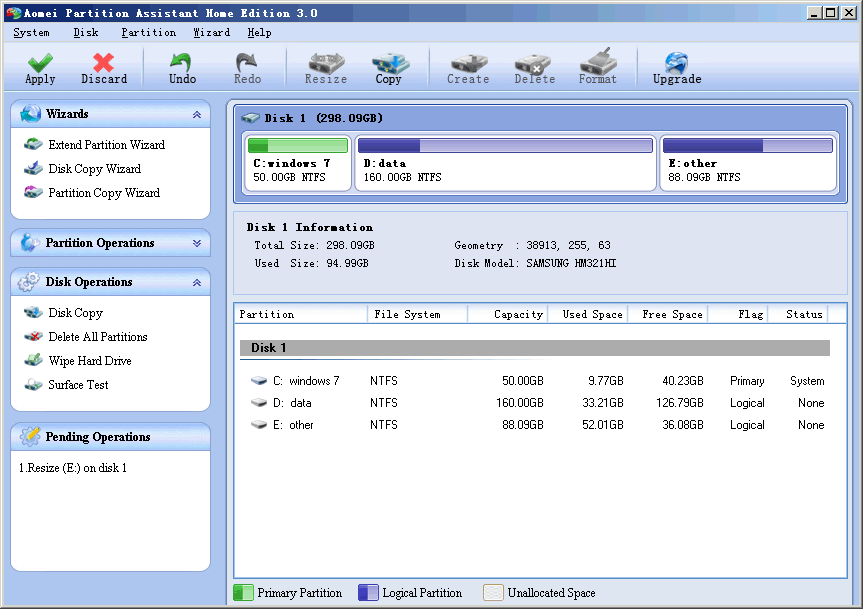This screenshot has width=863, height=609.
Task: Click the Primary Partition legend swatch
Action: 243,592
